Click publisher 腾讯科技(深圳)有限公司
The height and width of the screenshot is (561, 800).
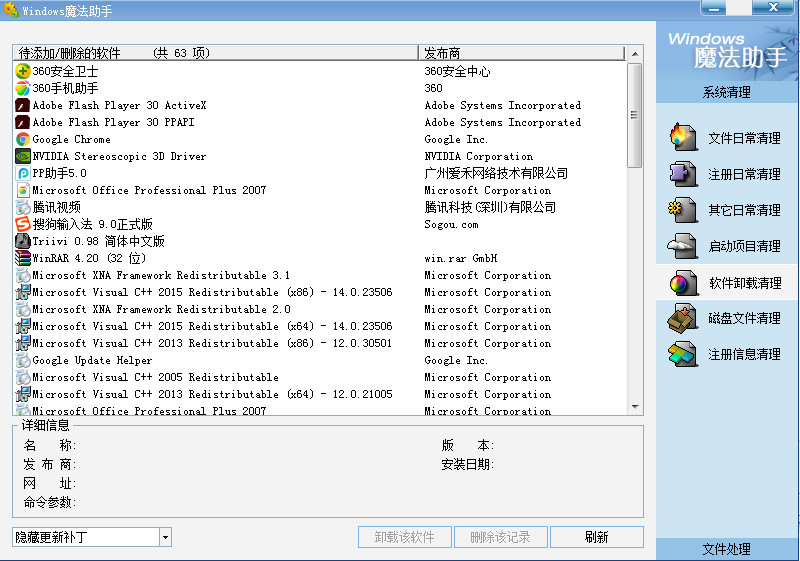490,208
